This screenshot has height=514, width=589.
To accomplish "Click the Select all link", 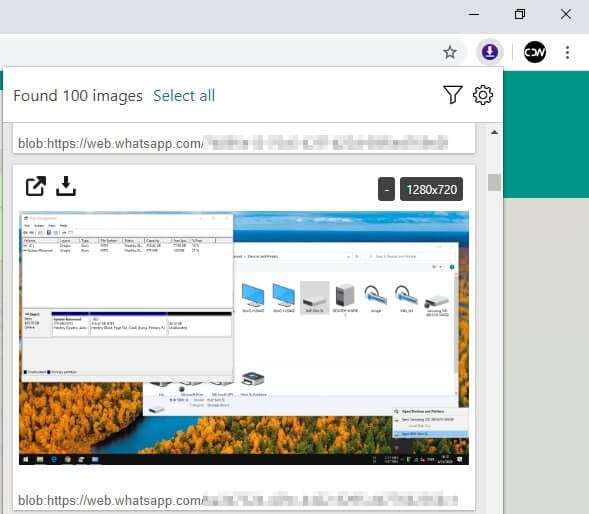I will click(184, 96).
